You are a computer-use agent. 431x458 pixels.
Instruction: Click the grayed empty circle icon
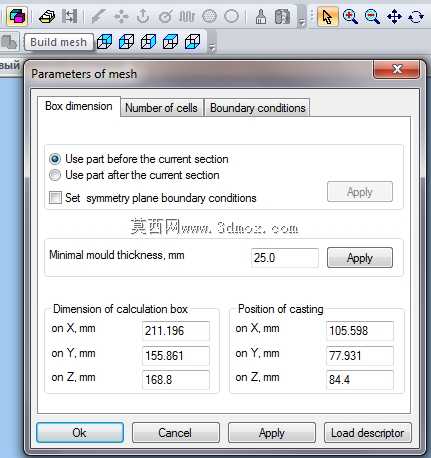coord(231,16)
